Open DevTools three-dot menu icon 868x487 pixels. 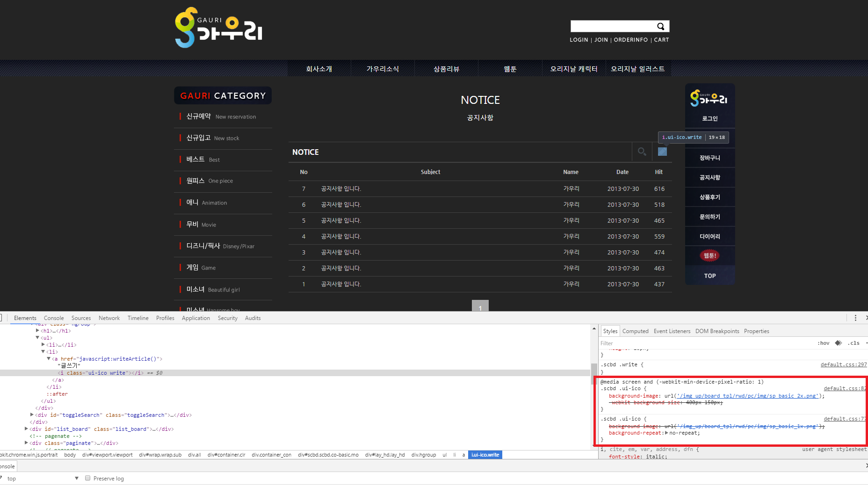[855, 318]
